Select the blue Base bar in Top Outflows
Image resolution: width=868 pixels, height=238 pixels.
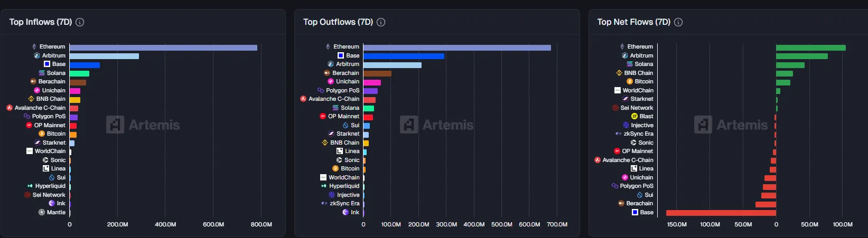(404, 56)
